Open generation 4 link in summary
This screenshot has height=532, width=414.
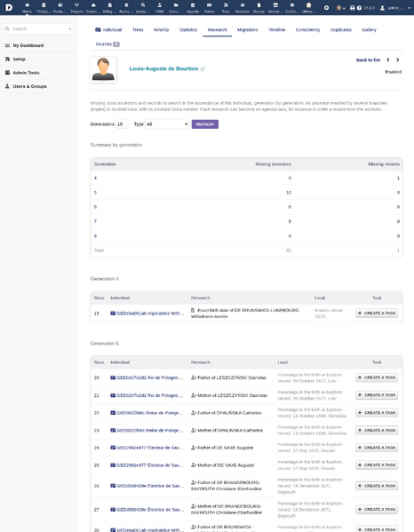(95, 179)
